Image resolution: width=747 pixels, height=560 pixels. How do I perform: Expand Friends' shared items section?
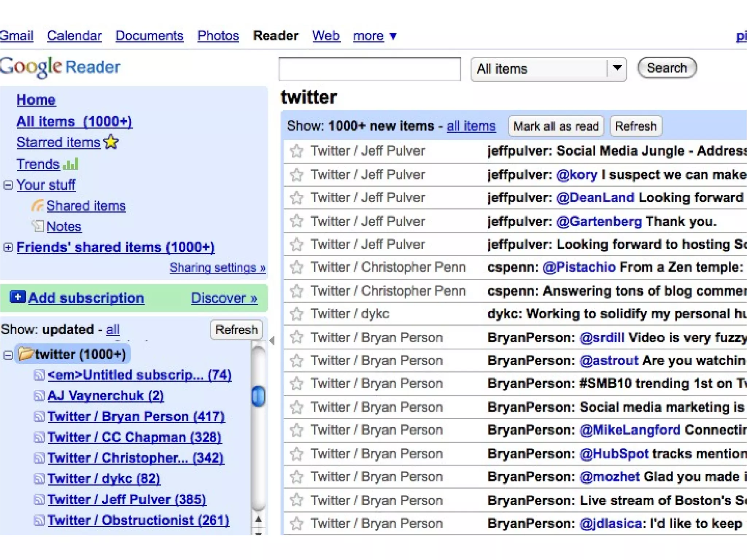pos(8,247)
